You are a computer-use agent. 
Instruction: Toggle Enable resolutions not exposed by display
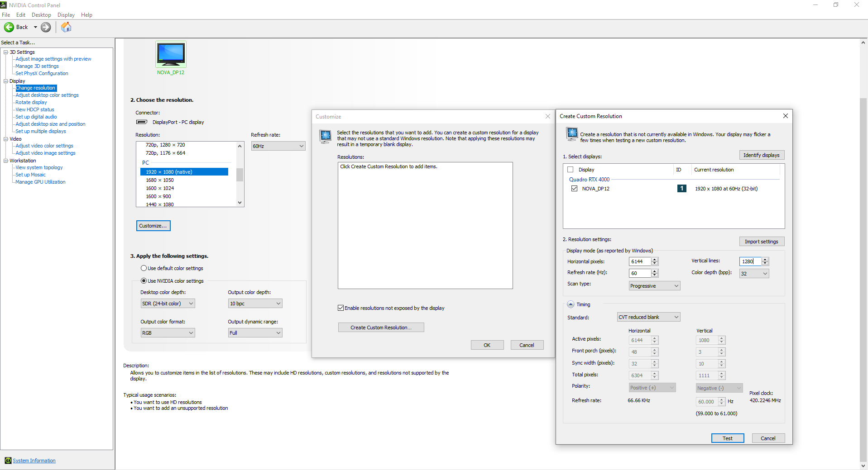coord(340,308)
